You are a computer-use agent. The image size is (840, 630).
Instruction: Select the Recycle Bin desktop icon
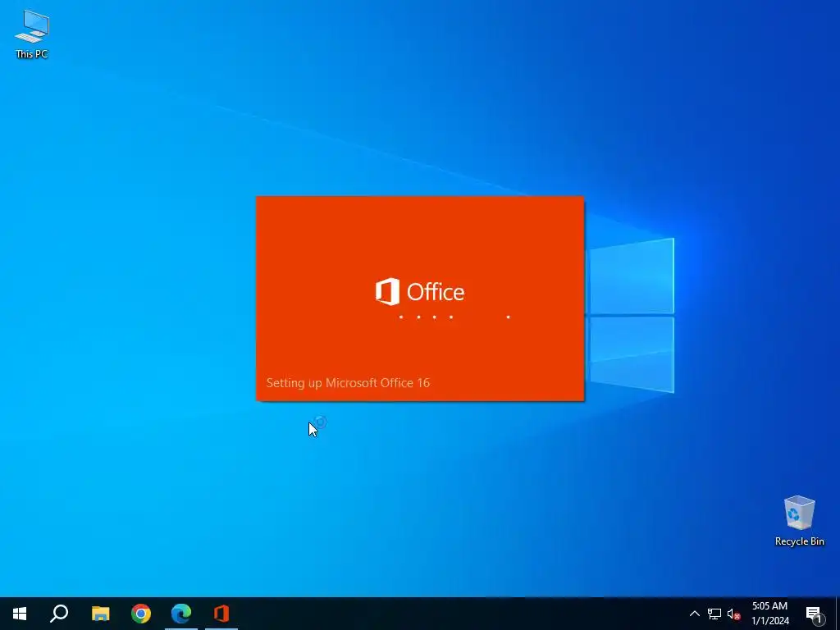799,520
